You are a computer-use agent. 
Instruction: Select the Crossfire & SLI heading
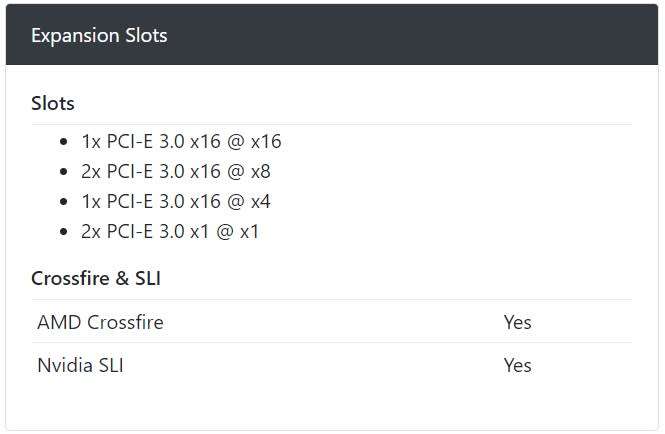point(96,278)
